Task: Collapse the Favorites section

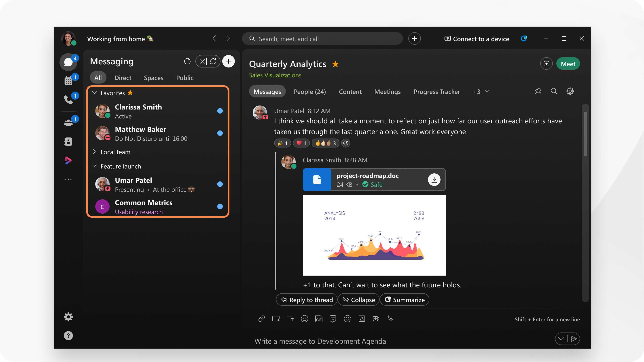Action: click(95, 93)
